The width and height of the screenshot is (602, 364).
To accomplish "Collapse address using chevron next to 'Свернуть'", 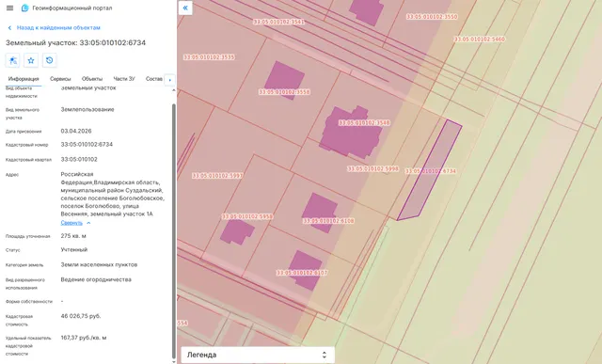I will point(88,223).
